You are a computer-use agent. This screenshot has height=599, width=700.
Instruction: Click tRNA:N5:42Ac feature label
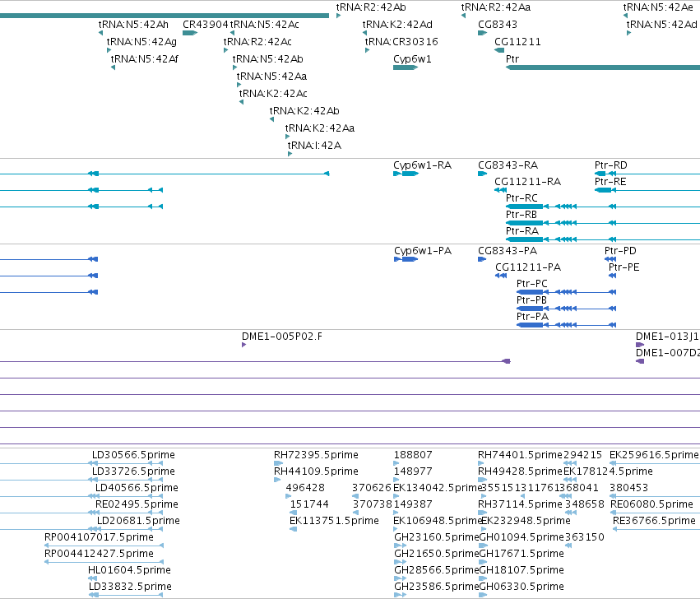pos(264,25)
